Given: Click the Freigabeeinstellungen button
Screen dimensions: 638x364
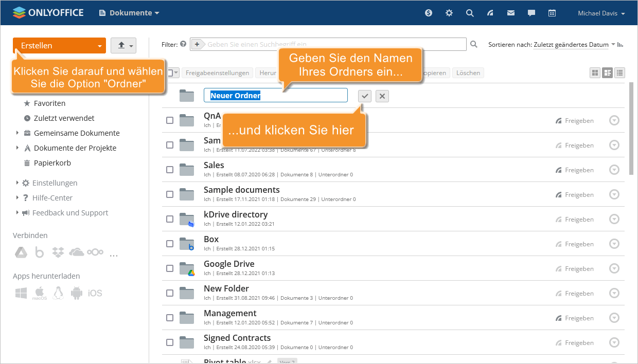Looking at the screenshot, I should [218, 73].
